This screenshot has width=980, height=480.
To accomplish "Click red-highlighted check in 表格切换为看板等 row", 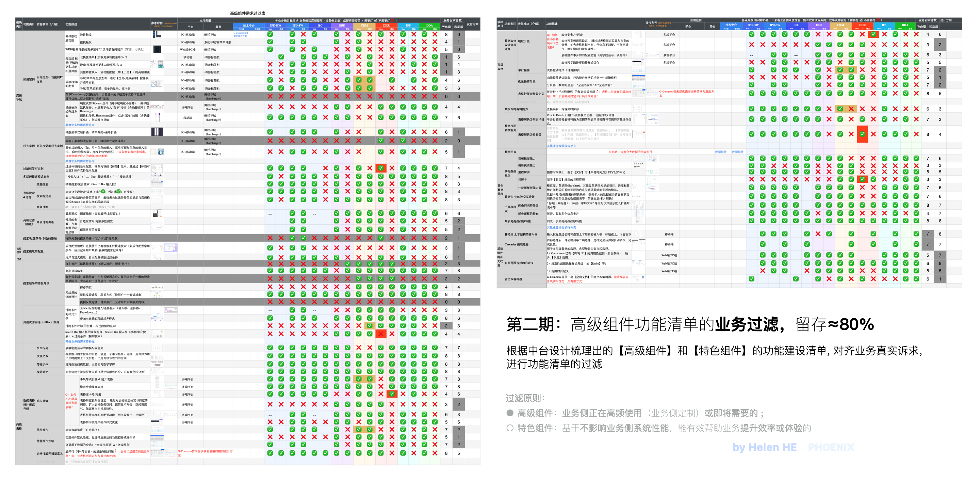I will (x=863, y=134).
